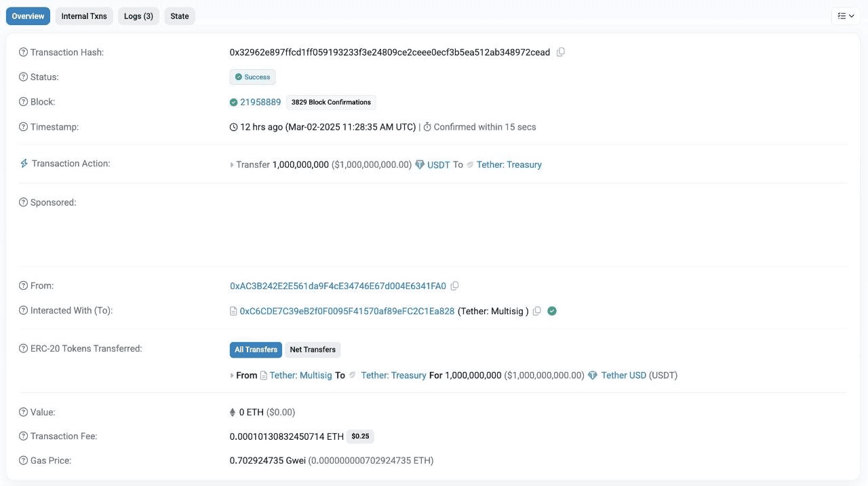Screen dimensions: 868x486
Task: Expand the Transaction Action transfer arrow
Action: tap(232, 165)
